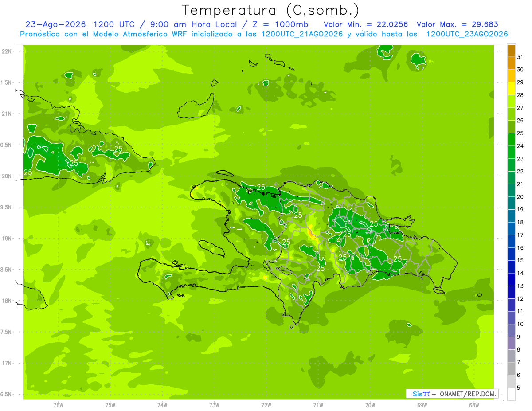Pick legend swatch between 30 and 31

point(511,63)
